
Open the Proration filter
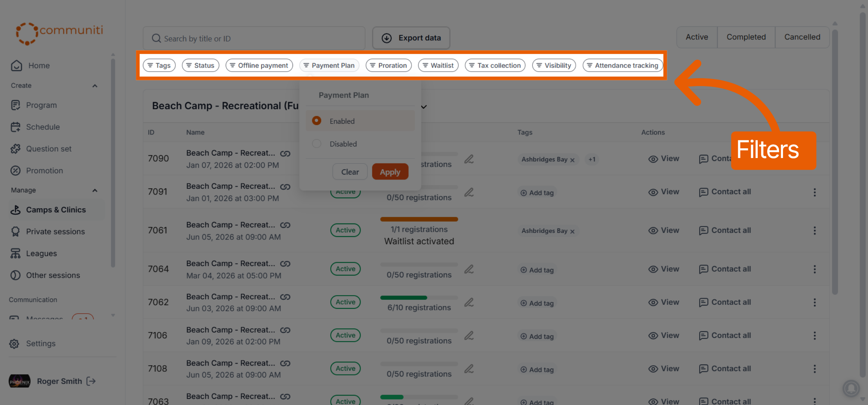click(x=388, y=65)
